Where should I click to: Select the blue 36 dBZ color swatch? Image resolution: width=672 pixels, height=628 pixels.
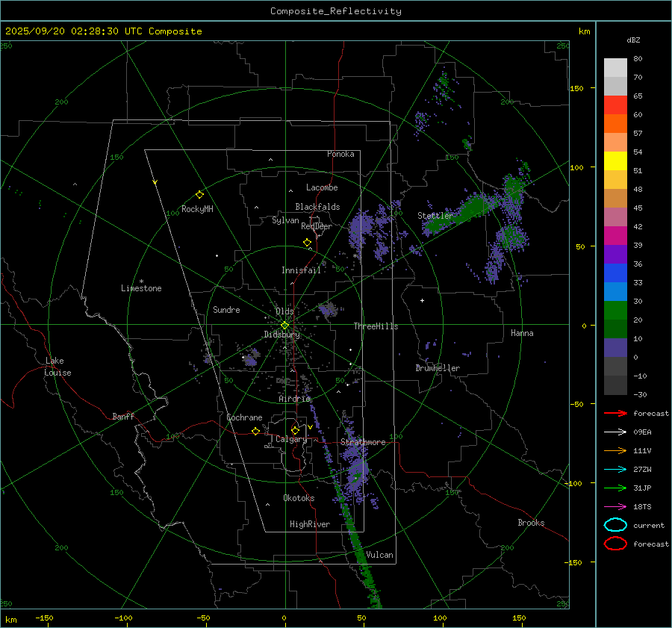(x=615, y=273)
